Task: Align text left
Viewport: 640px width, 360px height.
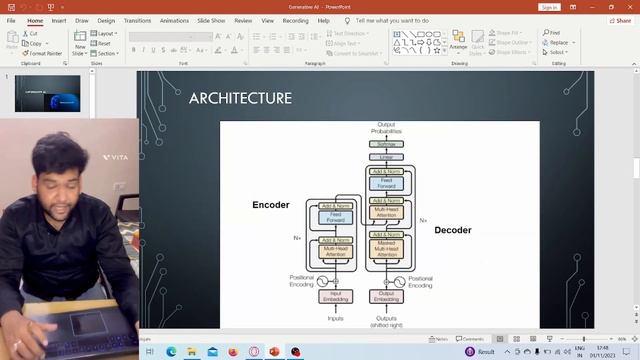Action: point(256,50)
